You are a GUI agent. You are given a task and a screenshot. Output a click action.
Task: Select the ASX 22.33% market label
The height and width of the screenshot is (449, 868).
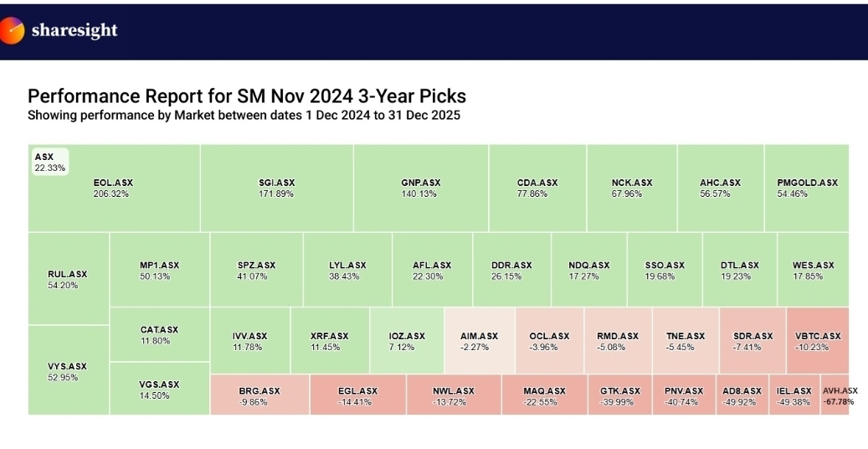click(48, 162)
